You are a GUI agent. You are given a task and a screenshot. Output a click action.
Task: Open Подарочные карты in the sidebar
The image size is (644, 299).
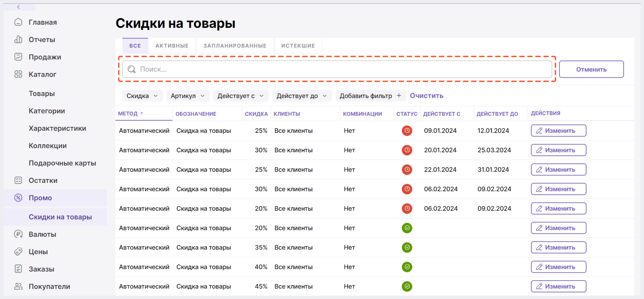click(62, 163)
